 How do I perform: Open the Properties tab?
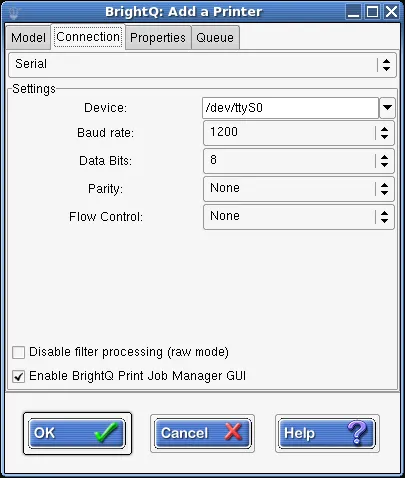pyautogui.click(x=158, y=37)
